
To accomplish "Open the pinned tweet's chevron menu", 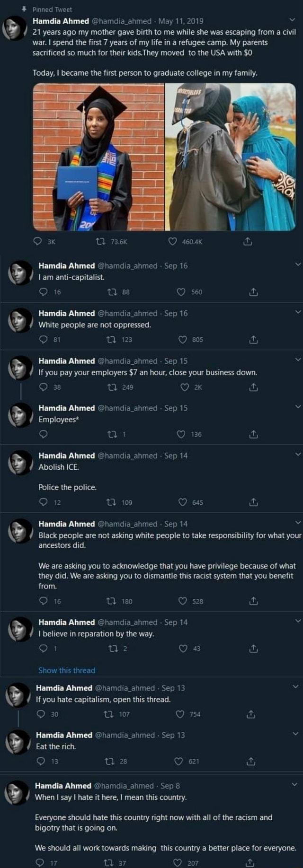I will (x=292, y=20).
